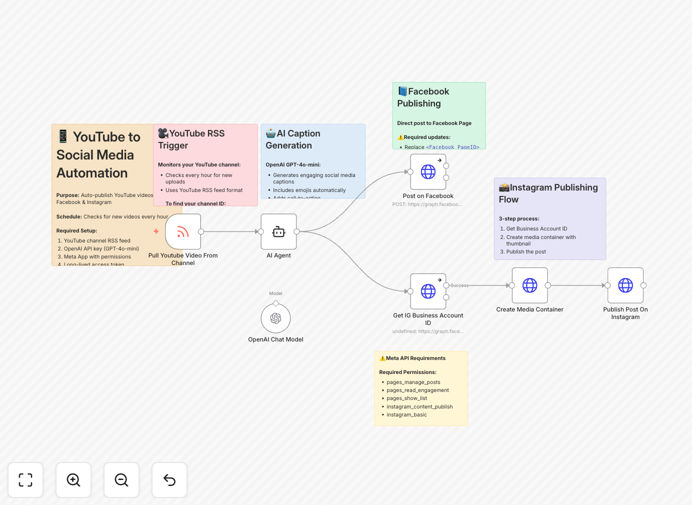Click 'Get Business Account ID' step text

pos(537,229)
